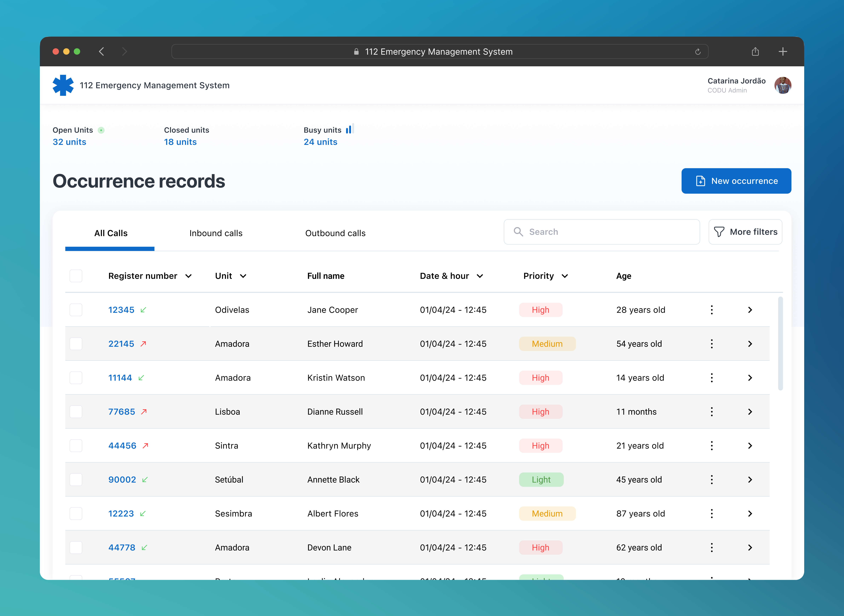Click the New occurrence button
This screenshot has width=844, height=616.
(736, 181)
